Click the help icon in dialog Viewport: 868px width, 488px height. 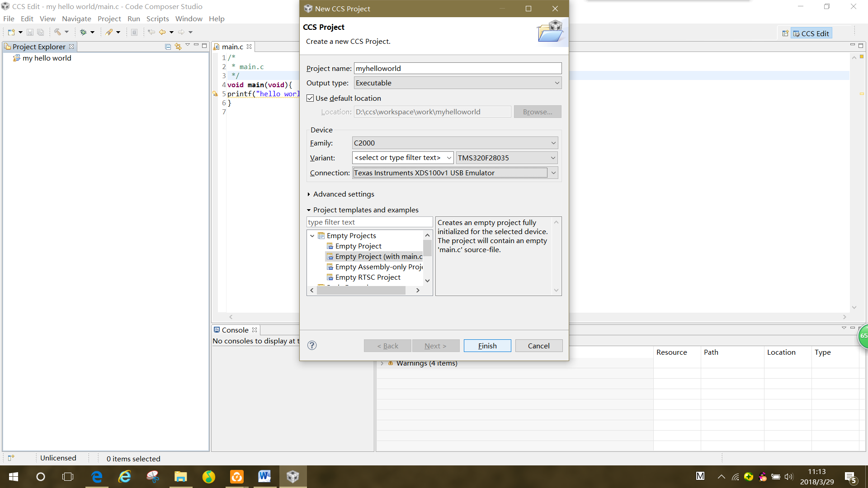pos(312,346)
